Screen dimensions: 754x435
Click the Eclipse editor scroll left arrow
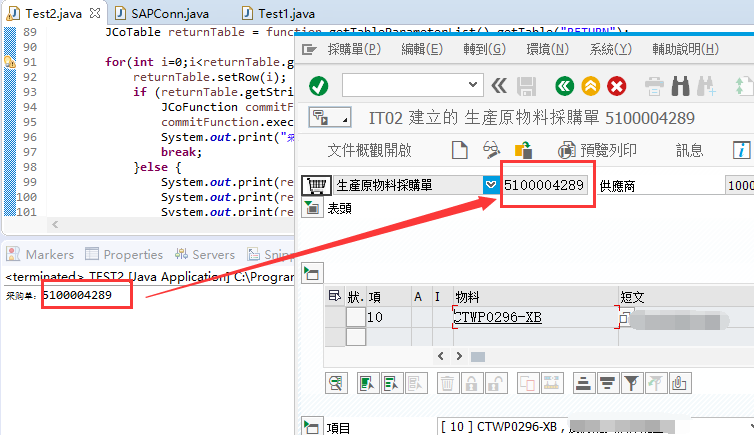pyautogui.click(x=55, y=224)
